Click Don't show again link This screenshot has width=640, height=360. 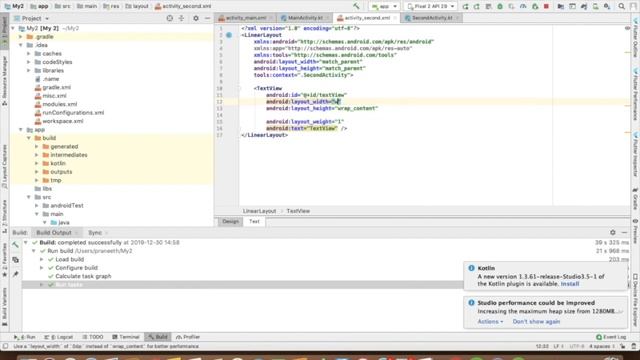click(x=536, y=322)
